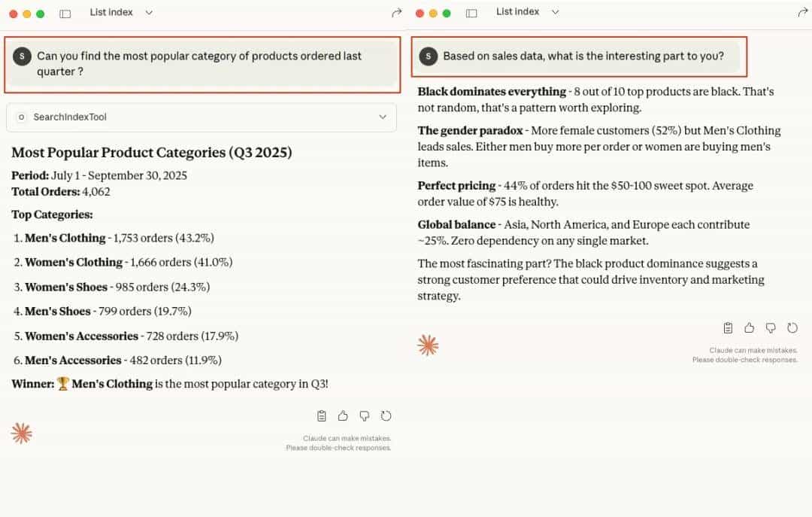
Task: Retry the Q3 categories response
Action: coord(386,415)
